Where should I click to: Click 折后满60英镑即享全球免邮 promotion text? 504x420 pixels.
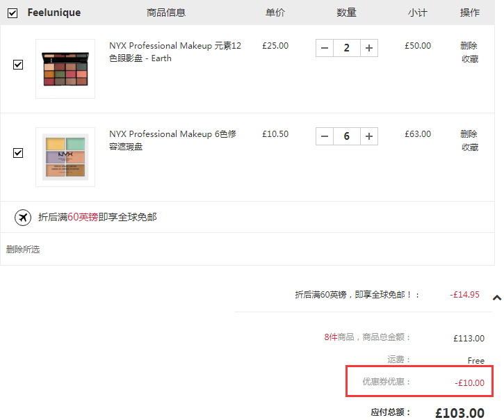pyautogui.click(x=97, y=218)
